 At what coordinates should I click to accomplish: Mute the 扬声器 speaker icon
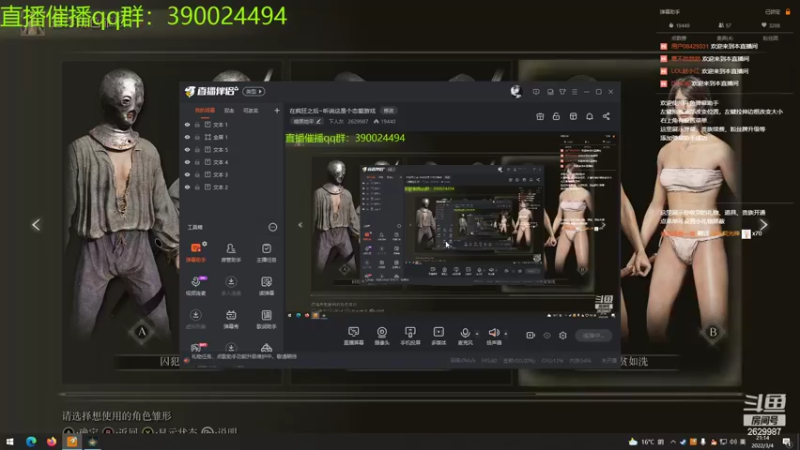click(x=493, y=333)
